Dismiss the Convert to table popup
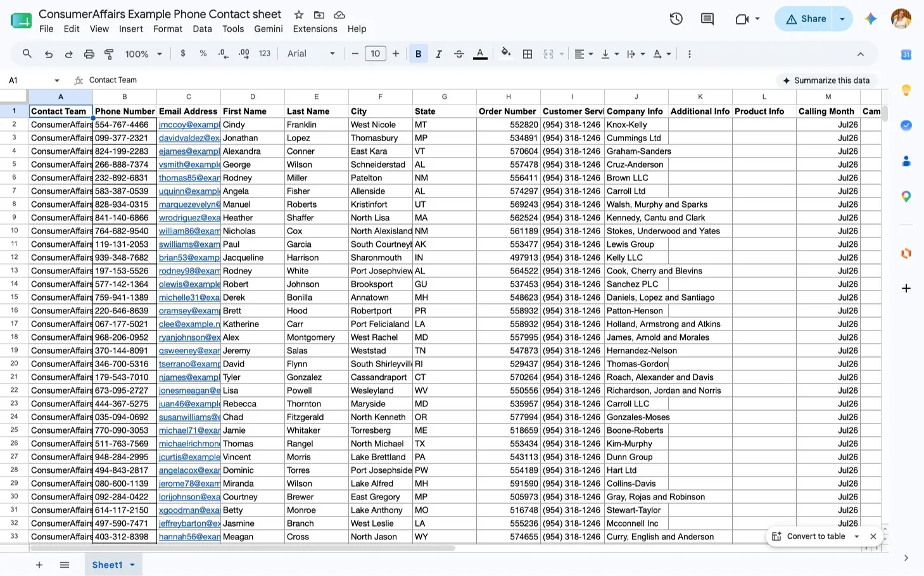Viewport: 924px width, 576px height. [873, 536]
